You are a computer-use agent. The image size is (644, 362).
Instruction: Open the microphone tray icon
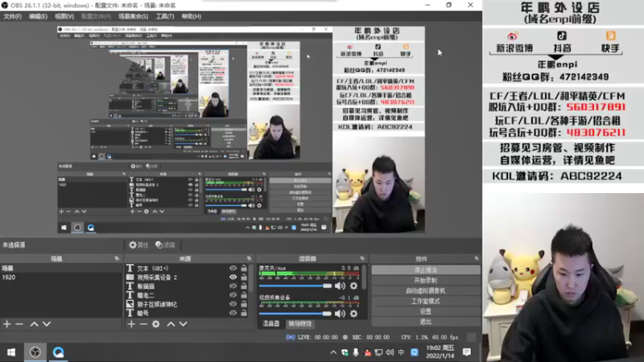[x=356, y=352]
